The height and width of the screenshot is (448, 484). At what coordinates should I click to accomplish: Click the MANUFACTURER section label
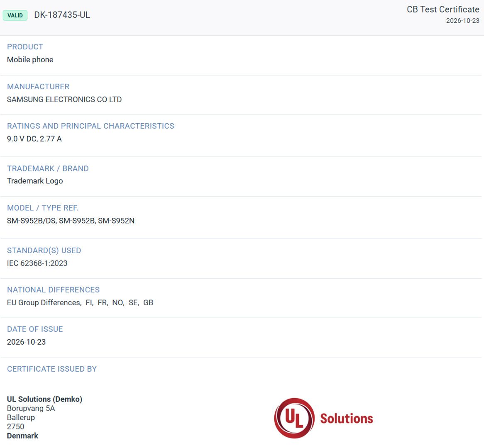coord(38,86)
